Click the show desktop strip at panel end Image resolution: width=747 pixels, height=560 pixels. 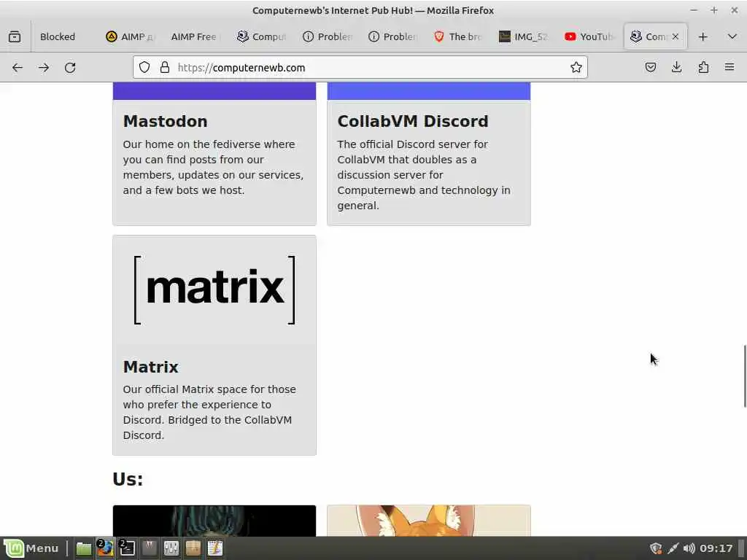742,548
